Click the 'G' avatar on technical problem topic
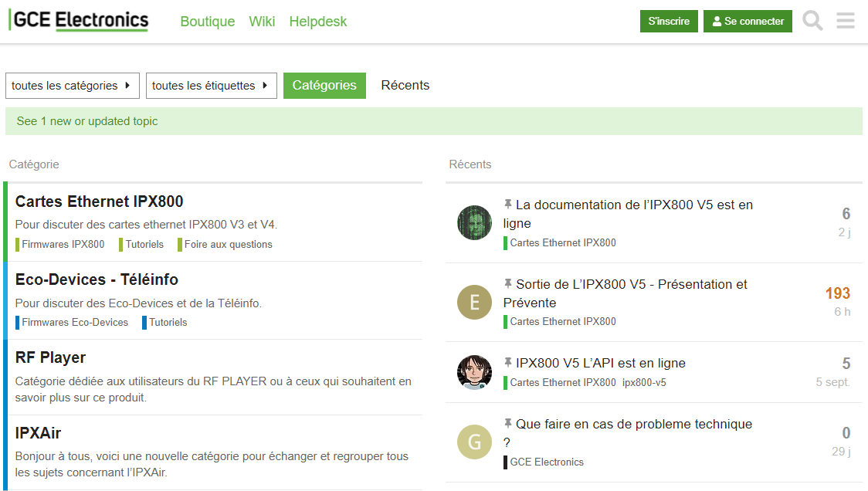This screenshot has height=491, width=868. [x=474, y=442]
